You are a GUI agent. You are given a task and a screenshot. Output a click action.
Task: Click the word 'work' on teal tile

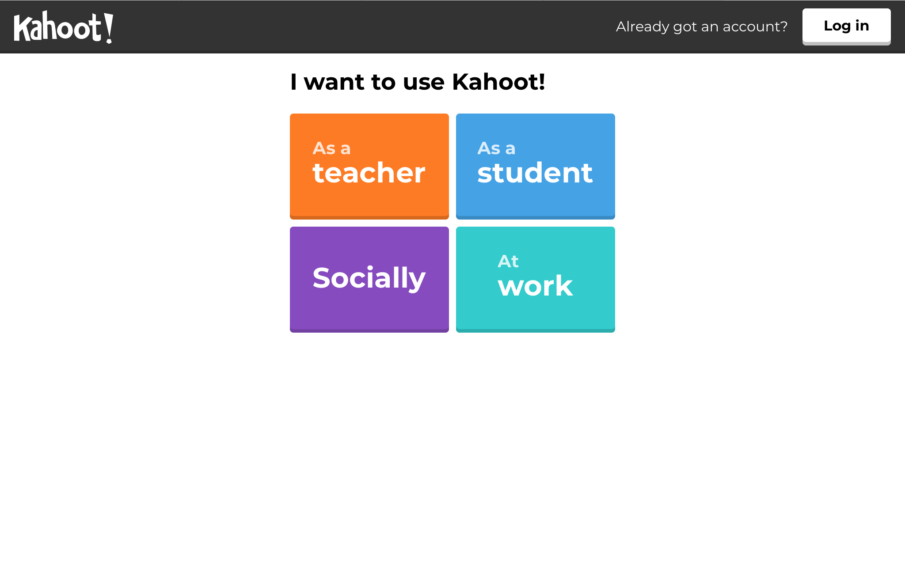535,286
